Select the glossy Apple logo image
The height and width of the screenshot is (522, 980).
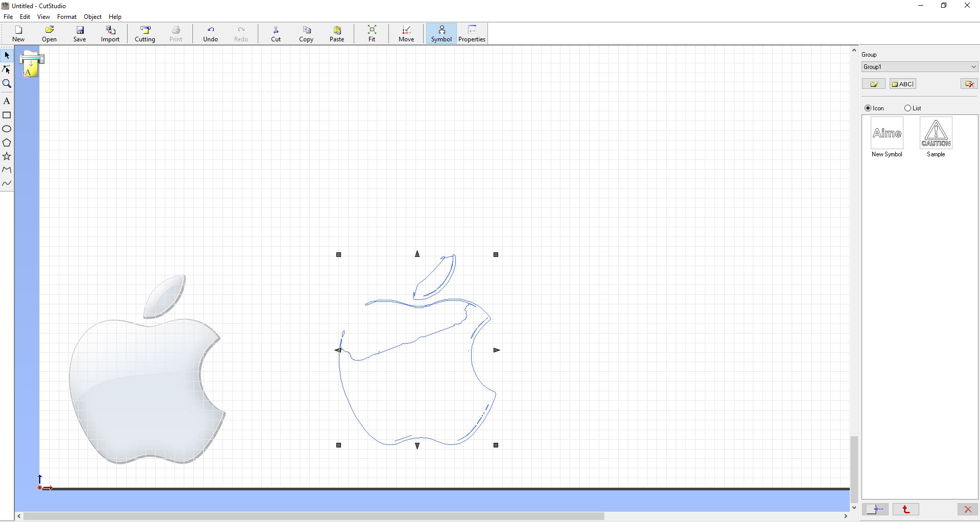[x=148, y=369]
